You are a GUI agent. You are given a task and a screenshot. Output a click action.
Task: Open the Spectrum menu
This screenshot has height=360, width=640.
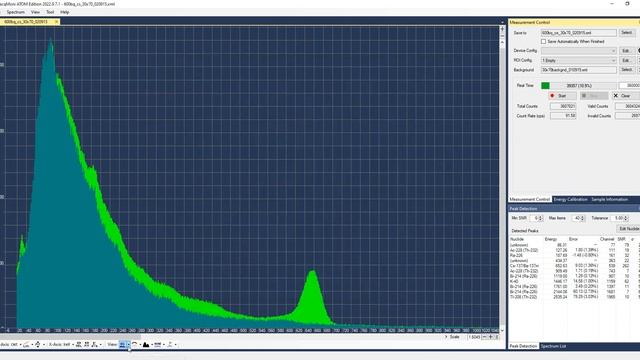tap(16, 12)
